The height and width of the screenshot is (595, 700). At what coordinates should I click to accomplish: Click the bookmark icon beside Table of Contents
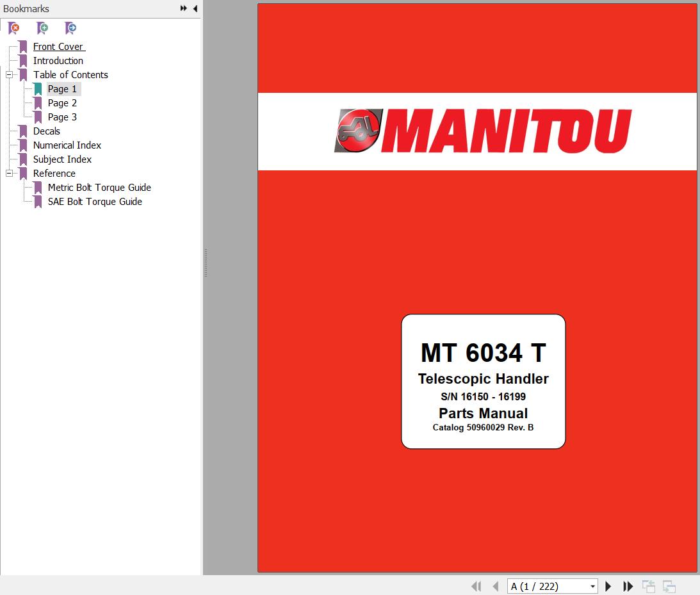pyautogui.click(x=24, y=74)
